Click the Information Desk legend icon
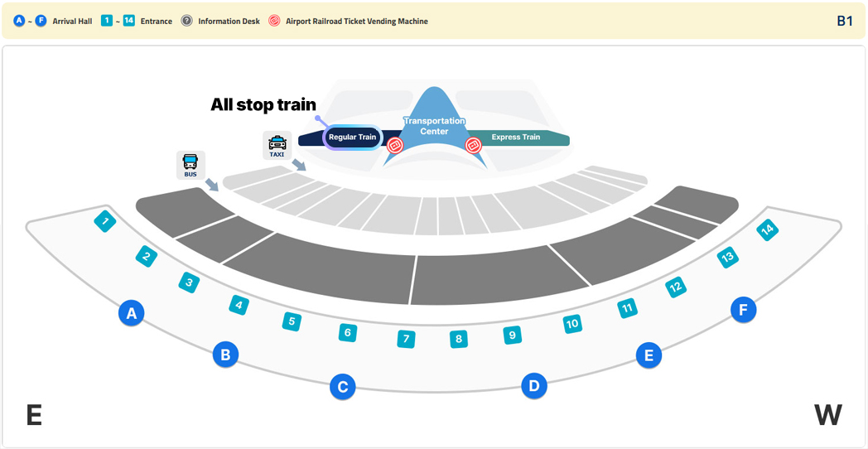 pyautogui.click(x=187, y=21)
